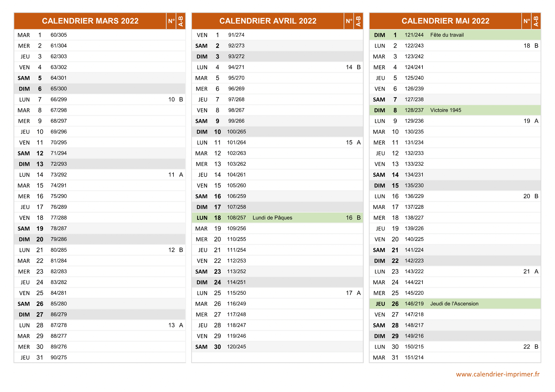Screen dimensions: 555x392
Task: Click the day count 99/266
Action: point(236,121)
